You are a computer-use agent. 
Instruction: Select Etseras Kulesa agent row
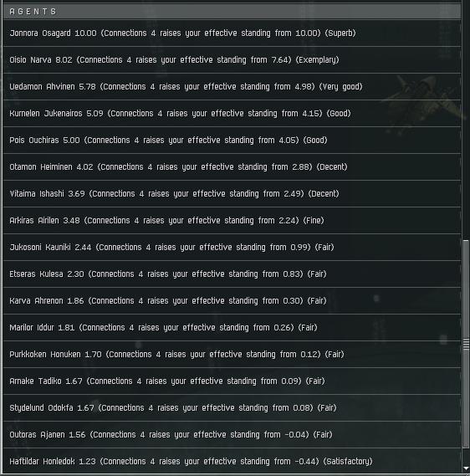[x=232, y=274]
